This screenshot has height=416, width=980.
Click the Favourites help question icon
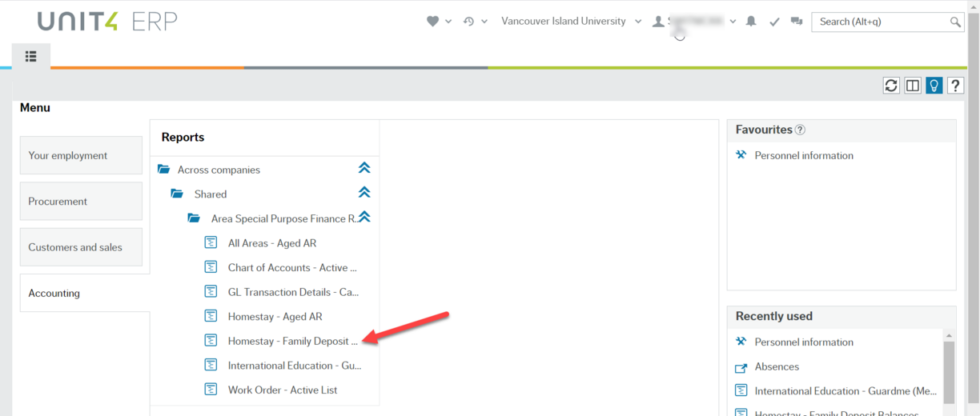[x=800, y=130]
